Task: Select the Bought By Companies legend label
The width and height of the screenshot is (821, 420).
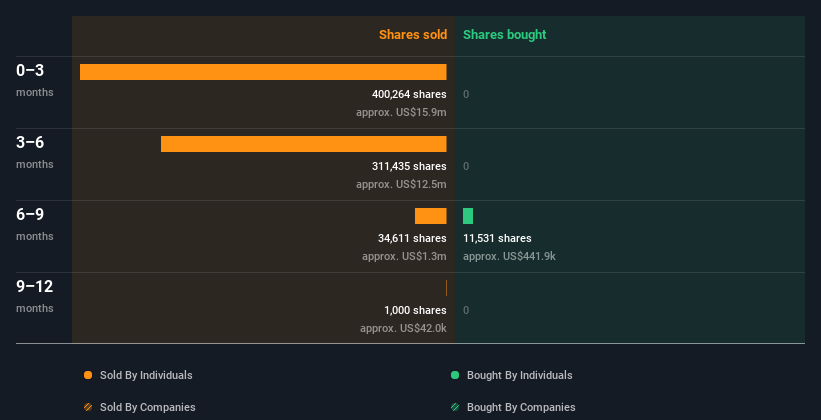Action: (x=521, y=407)
